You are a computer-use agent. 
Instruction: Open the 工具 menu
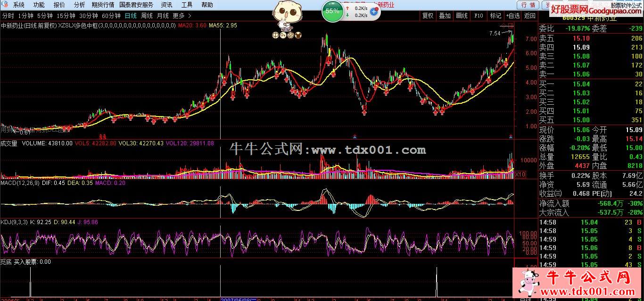[x=187, y=5]
